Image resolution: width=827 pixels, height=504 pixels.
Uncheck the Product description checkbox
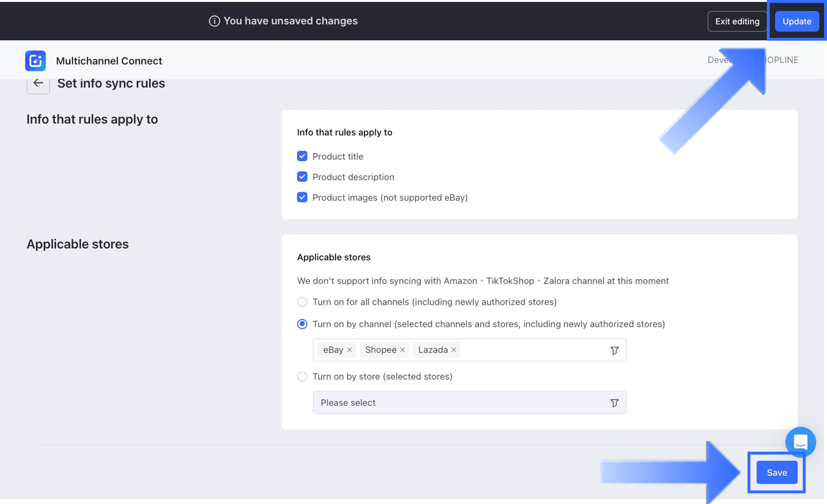pyautogui.click(x=302, y=177)
